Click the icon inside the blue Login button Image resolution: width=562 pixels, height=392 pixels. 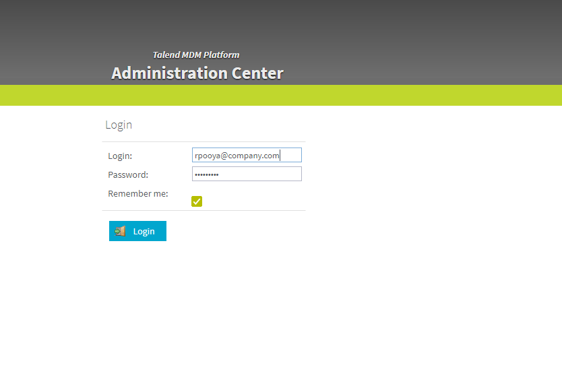pyautogui.click(x=121, y=231)
